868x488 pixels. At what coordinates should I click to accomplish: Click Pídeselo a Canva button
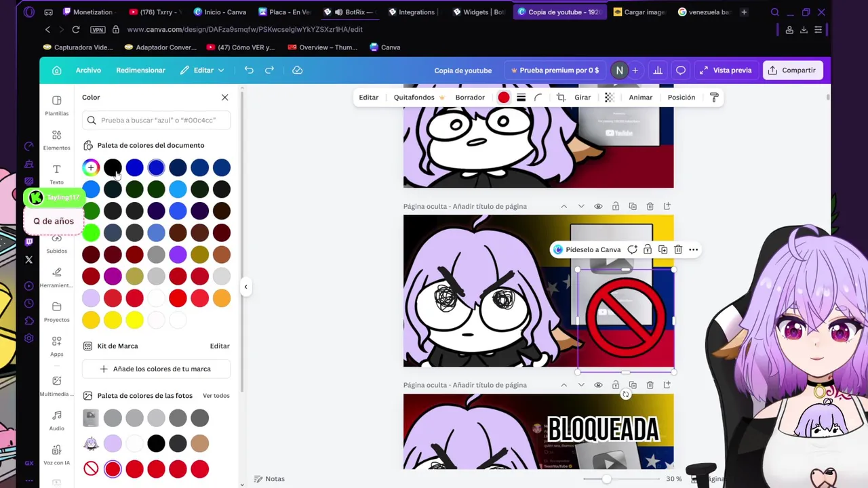pyautogui.click(x=587, y=249)
